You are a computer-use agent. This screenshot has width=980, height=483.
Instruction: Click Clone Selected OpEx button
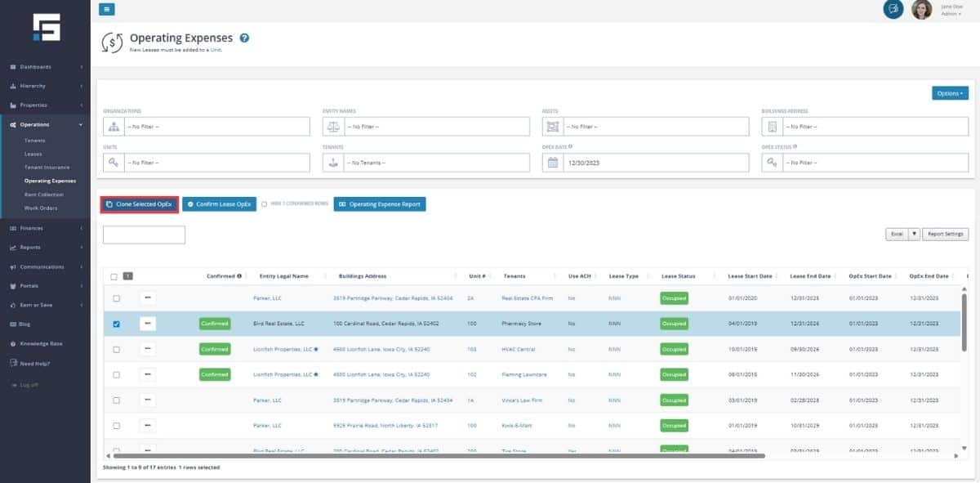[139, 204]
